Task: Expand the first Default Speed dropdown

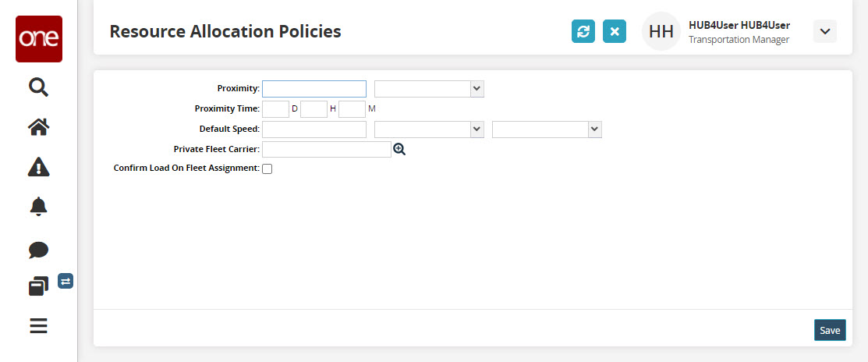Action: tap(430, 130)
